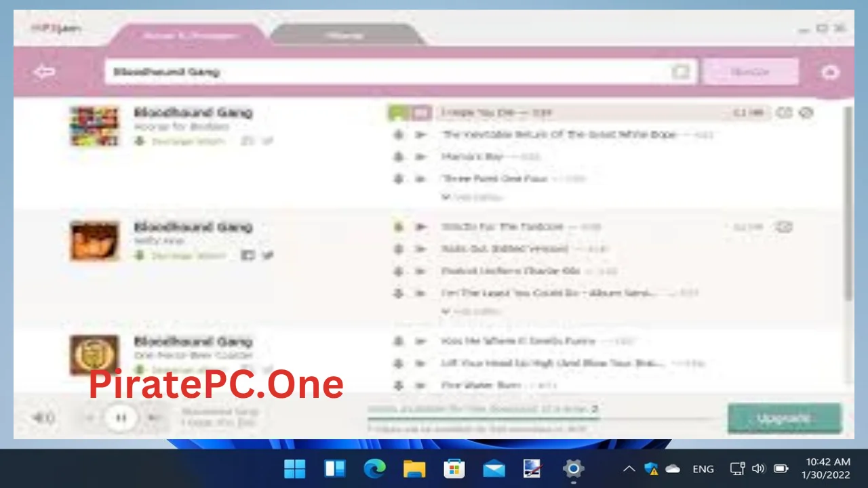Open Settings gear from the taskbar
Screen dimensions: 868x488
[573, 468]
